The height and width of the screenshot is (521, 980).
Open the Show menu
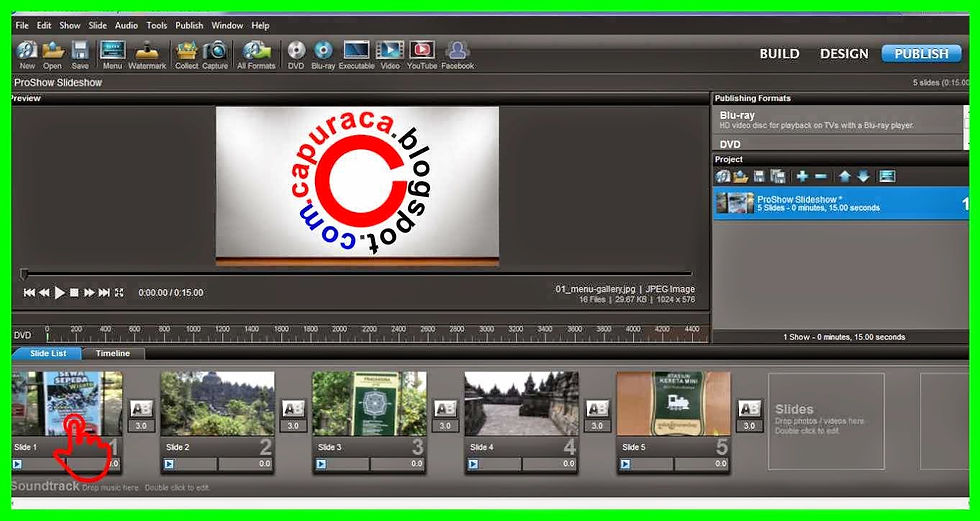point(70,26)
